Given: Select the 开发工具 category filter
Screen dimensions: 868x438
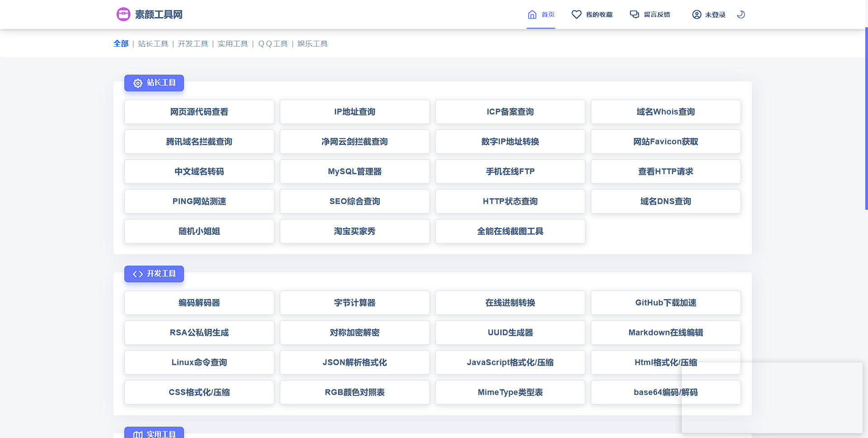Looking at the screenshot, I should [x=193, y=43].
